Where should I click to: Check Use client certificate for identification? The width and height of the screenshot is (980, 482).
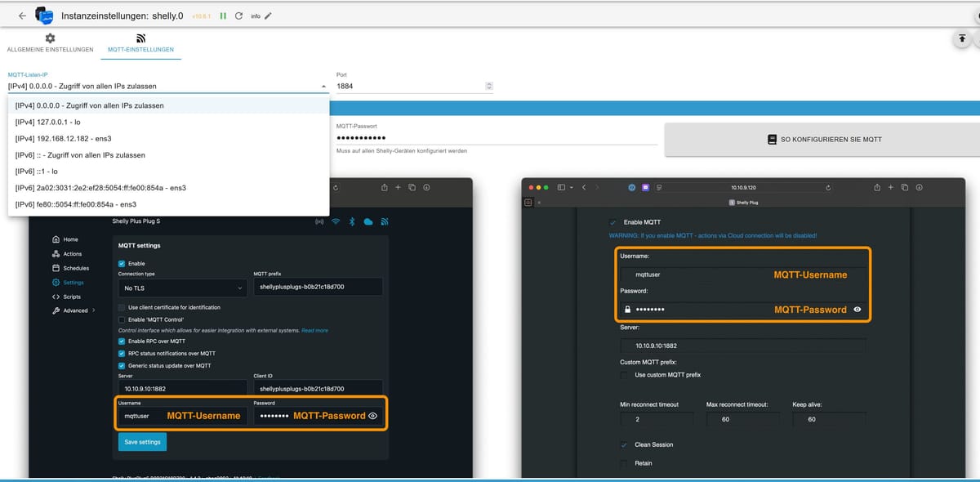point(122,307)
